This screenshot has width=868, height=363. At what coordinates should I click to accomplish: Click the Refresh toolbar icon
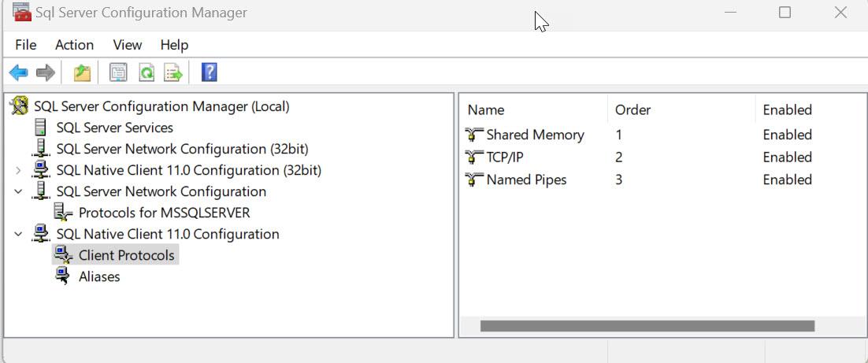(x=146, y=73)
